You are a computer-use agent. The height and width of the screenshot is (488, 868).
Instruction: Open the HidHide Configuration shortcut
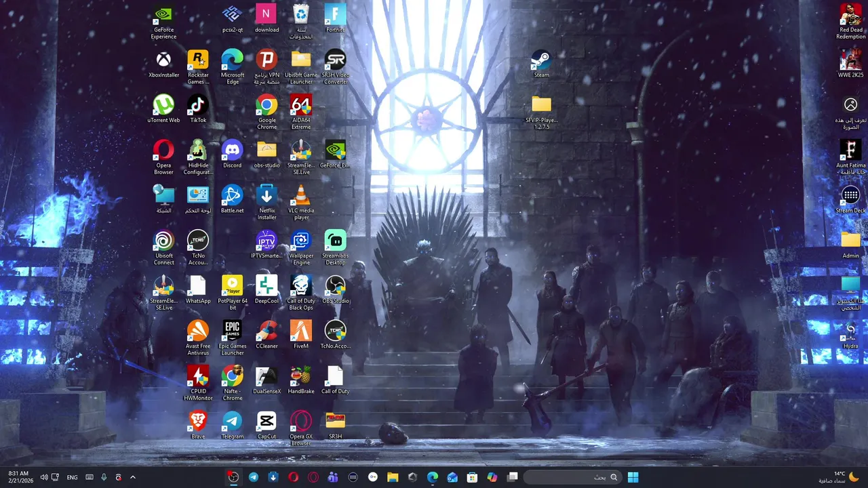click(x=198, y=157)
